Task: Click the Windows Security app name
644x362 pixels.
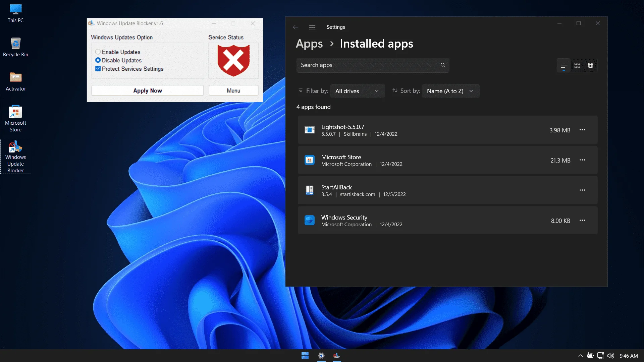Action: tap(344, 218)
